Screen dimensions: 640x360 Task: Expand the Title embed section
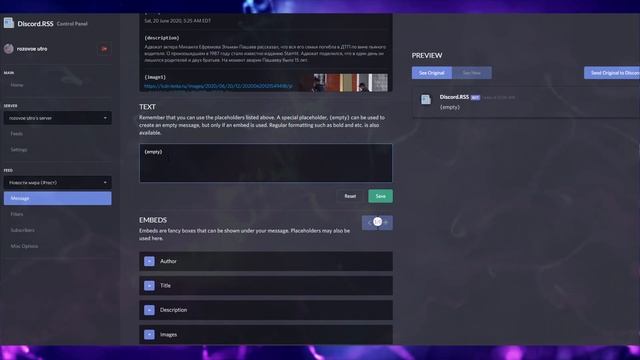coord(266,286)
